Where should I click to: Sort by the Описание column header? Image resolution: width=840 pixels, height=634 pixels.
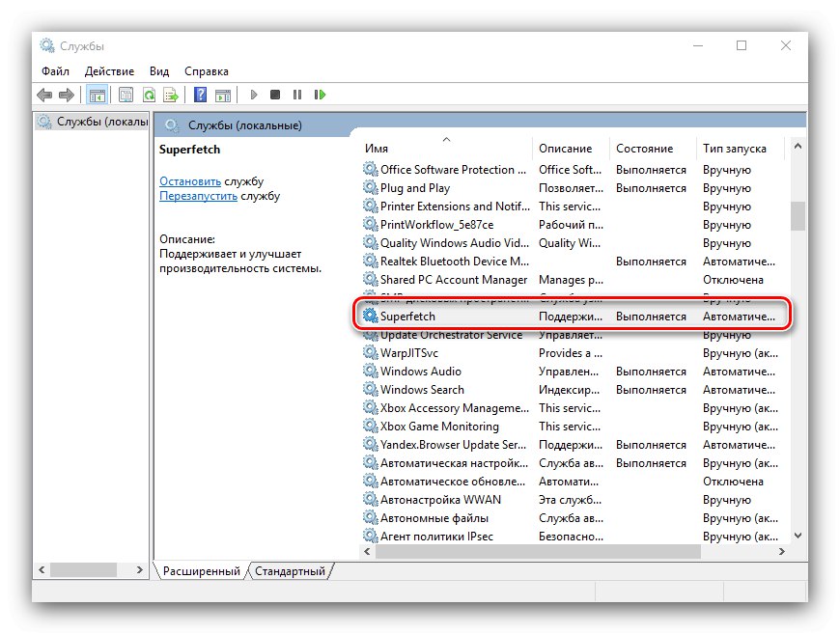tap(571, 149)
